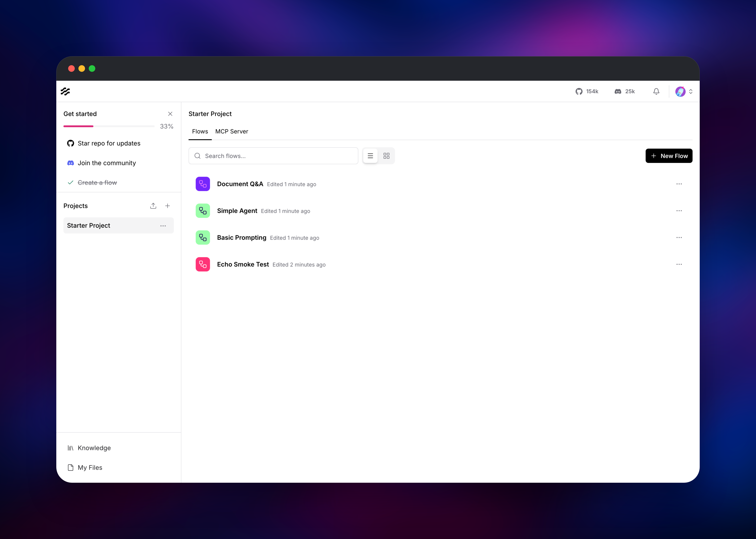This screenshot has width=756, height=539.
Task: Click the Upload project icon
Action: pyautogui.click(x=153, y=206)
